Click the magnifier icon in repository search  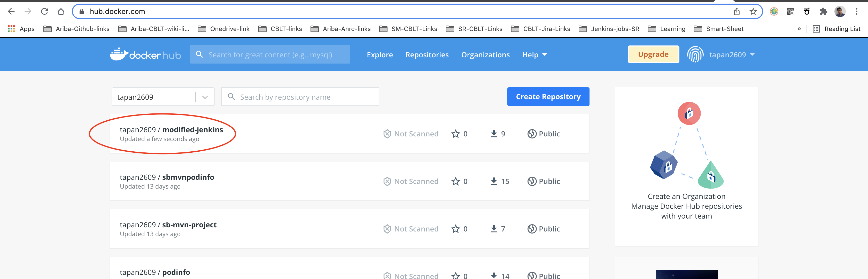pyautogui.click(x=231, y=97)
